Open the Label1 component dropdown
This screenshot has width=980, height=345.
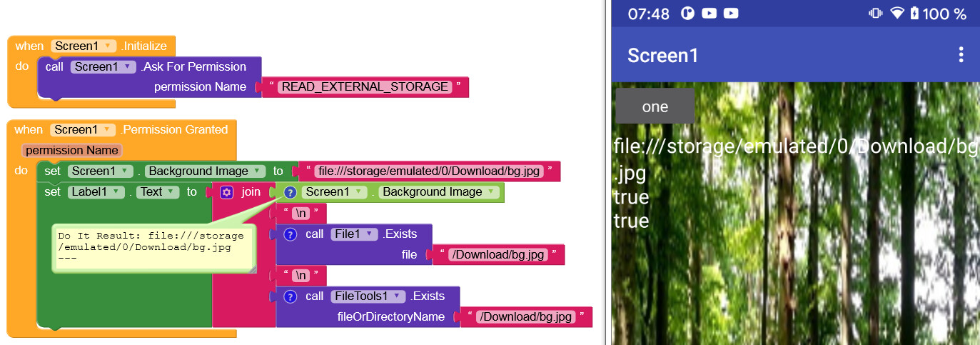(x=96, y=191)
